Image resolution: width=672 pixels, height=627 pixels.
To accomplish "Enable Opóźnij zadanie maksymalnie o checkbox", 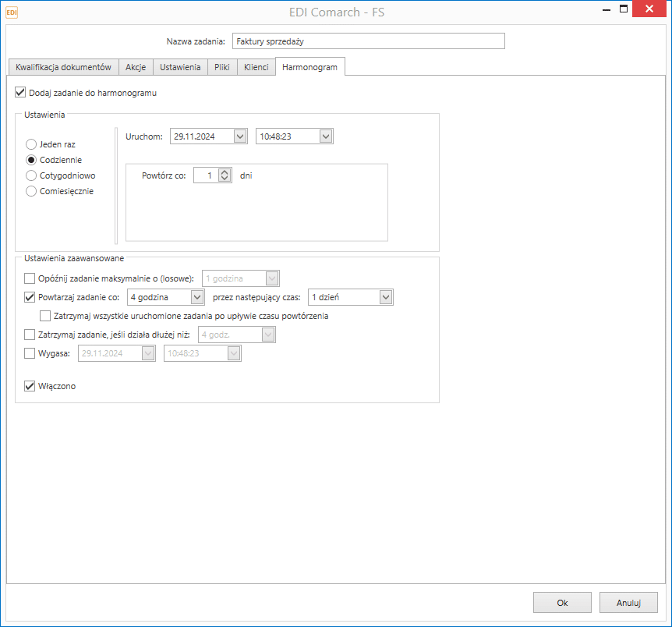I will [x=30, y=278].
